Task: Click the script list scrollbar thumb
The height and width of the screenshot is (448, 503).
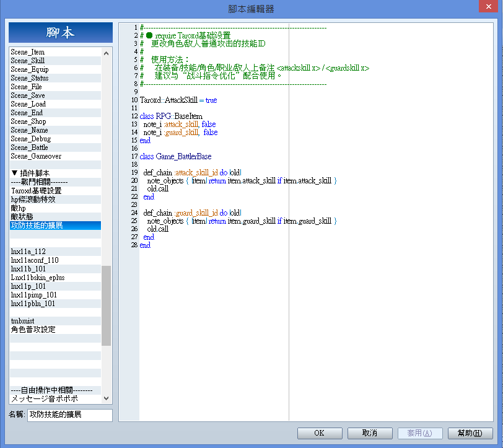Action: tap(106, 305)
